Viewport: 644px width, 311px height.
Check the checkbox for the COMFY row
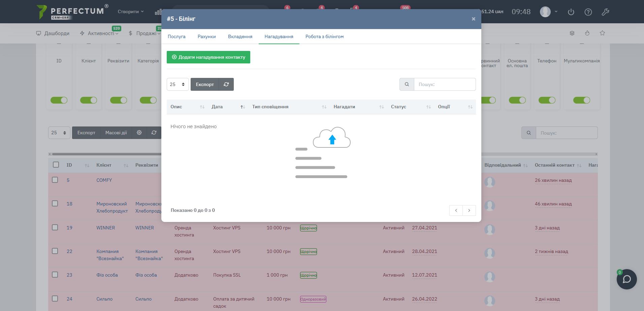55,180
